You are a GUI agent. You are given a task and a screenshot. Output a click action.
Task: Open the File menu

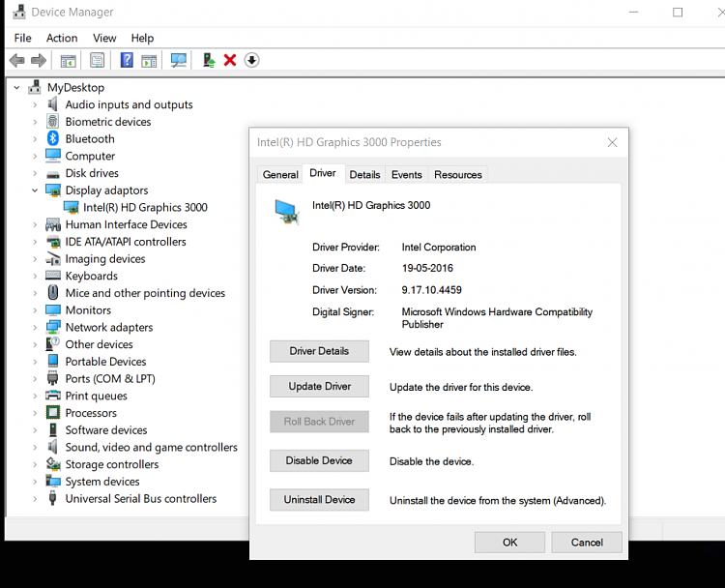coord(22,38)
